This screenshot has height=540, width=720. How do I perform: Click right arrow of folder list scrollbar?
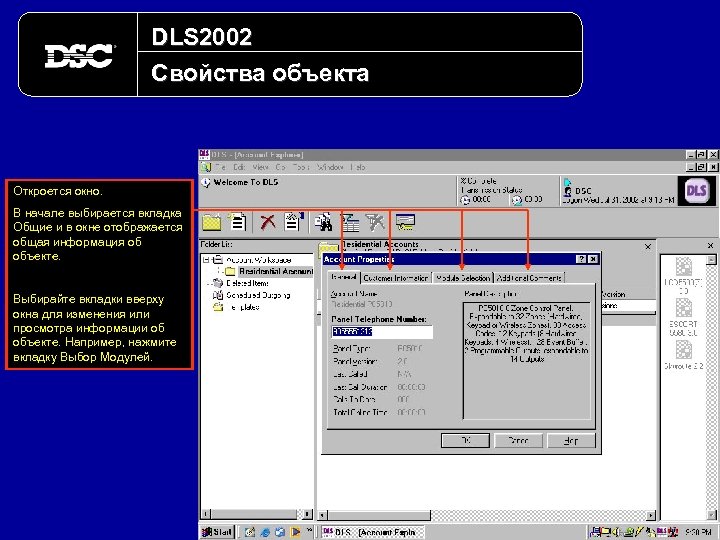coord(308,514)
